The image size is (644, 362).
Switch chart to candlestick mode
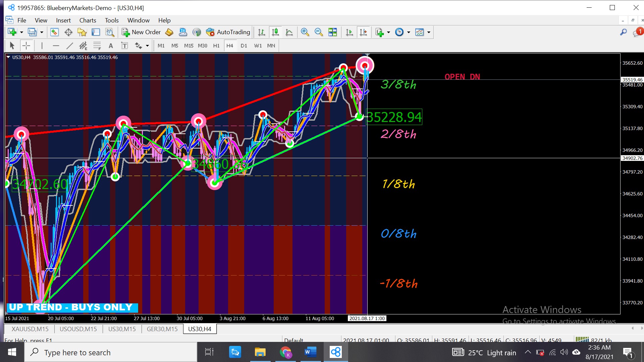(275, 32)
